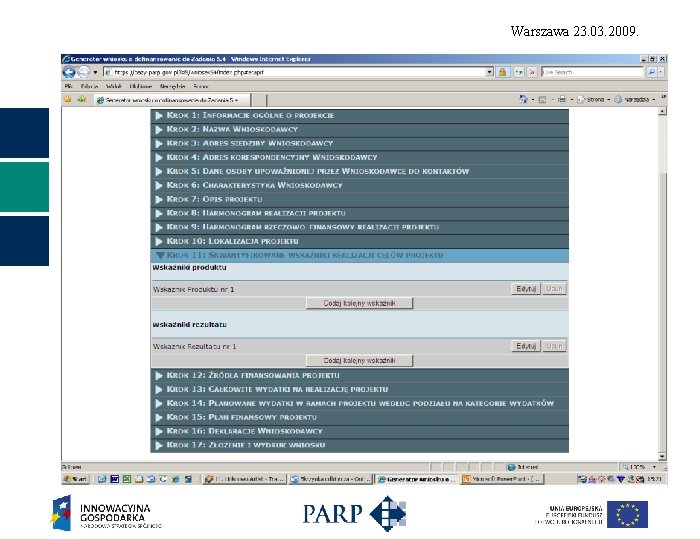Launch Excel from the quick launch icon
Viewport: 700px width, 539px height.
(x=127, y=479)
